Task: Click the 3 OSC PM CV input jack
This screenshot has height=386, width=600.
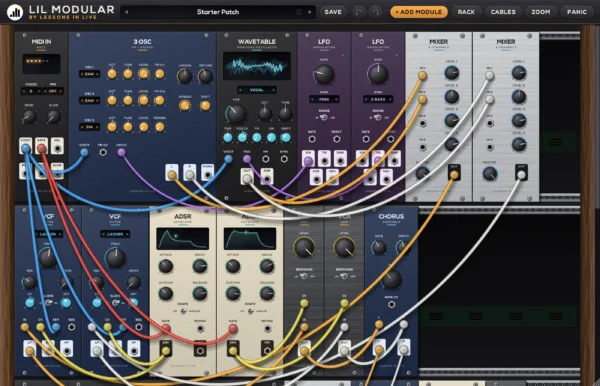Action: [103, 152]
